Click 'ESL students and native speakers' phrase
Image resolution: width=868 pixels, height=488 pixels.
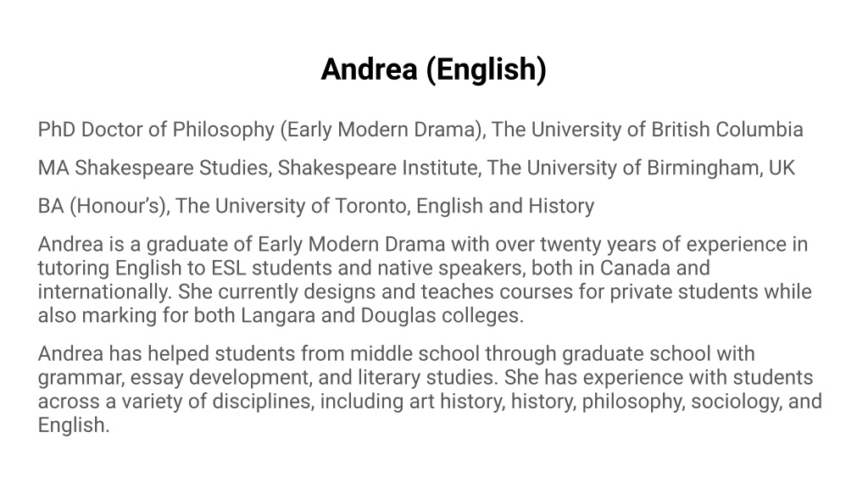pos(368,268)
